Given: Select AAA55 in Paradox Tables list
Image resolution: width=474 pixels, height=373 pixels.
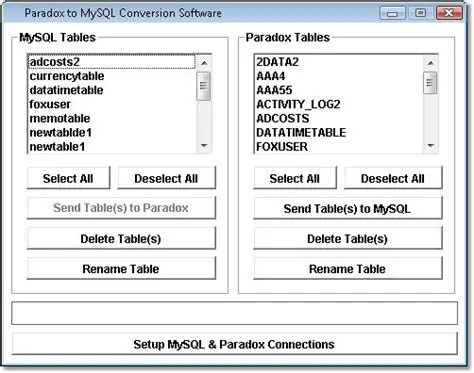Looking at the screenshot, I should click(x=339, y=90).
